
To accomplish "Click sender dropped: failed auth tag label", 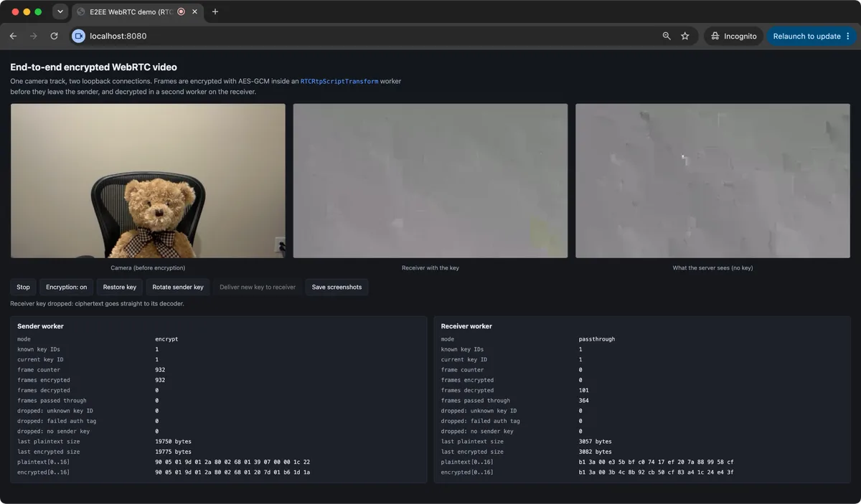I will (57, 421).
